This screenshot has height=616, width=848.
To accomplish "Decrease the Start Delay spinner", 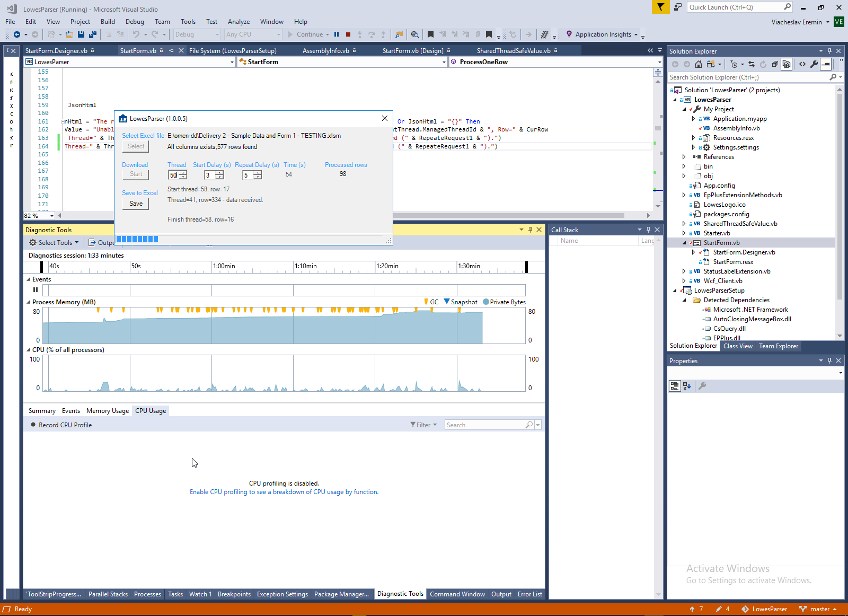I will tap(219, 177).
